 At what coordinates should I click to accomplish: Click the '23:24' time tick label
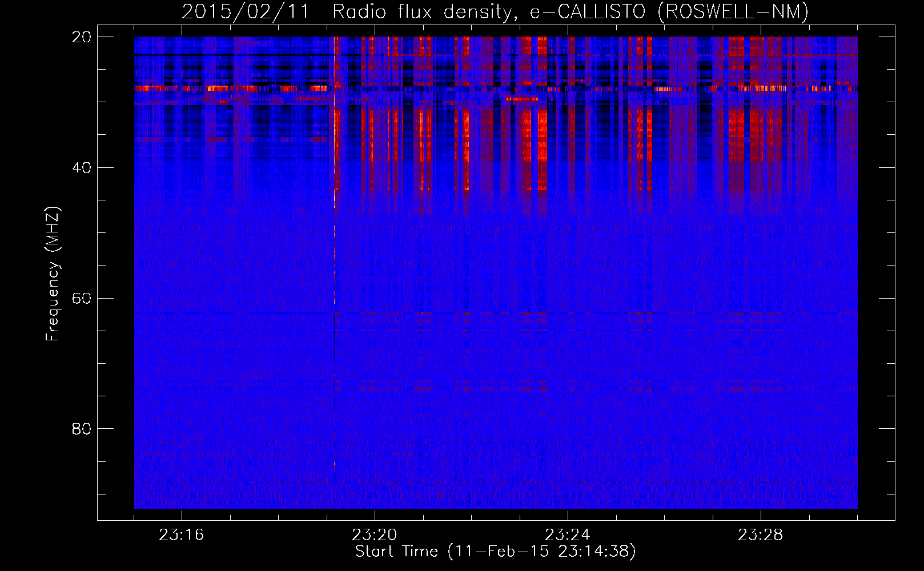click(x=568, y=535)
